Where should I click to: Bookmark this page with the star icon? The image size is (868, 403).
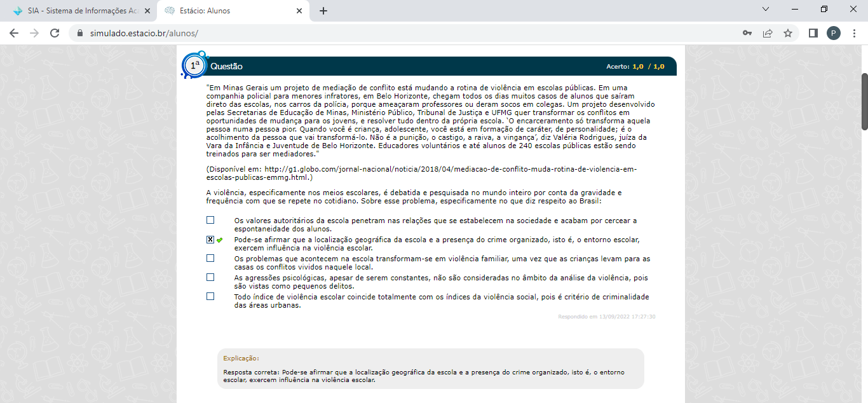[788, 33]
